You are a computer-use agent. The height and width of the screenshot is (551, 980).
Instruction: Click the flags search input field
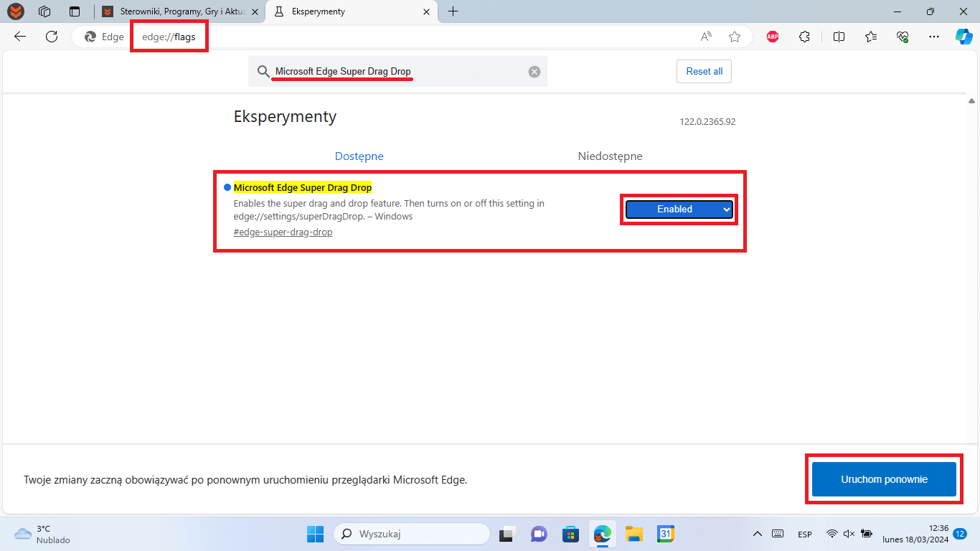[x=398, y=72]
